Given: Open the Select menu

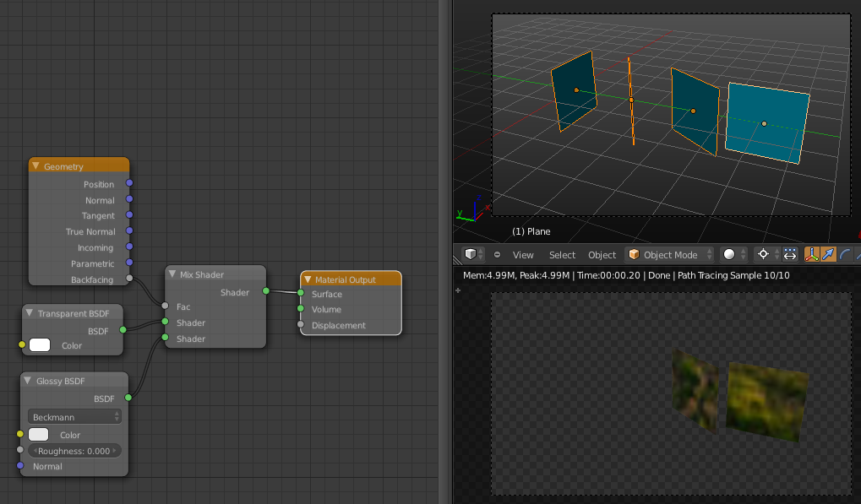Looking at the screenshot, I should tap(562, 255).
